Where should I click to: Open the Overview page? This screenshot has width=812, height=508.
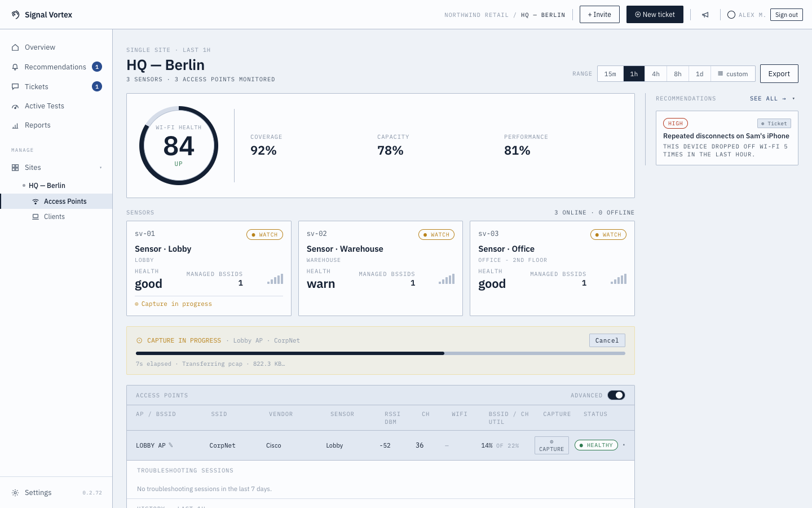(x=56, y=47)
